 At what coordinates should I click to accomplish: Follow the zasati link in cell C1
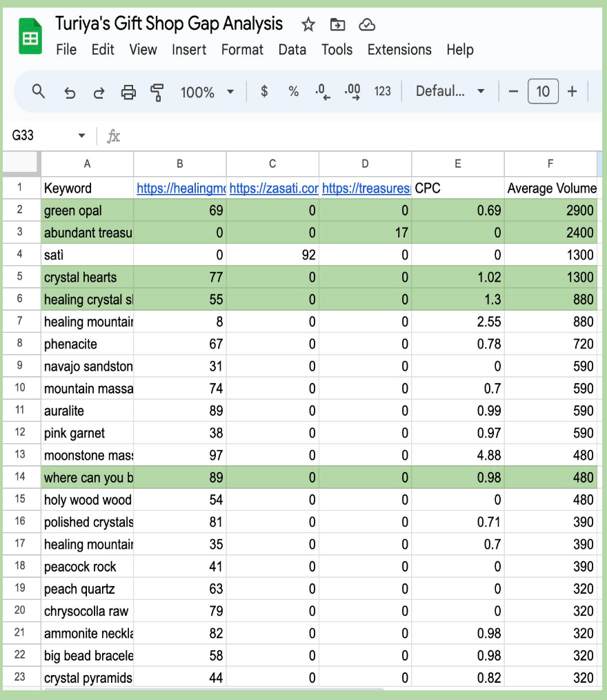click(272, 187)
